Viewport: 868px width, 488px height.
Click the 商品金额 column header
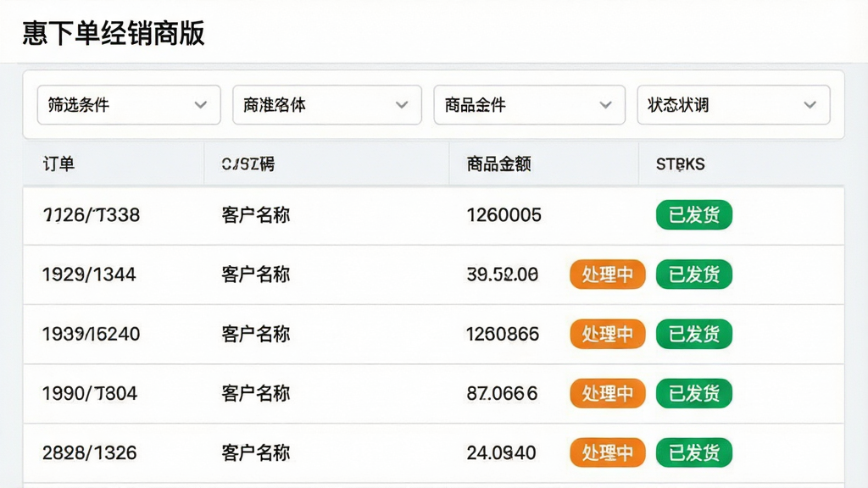tap(498, 164)
